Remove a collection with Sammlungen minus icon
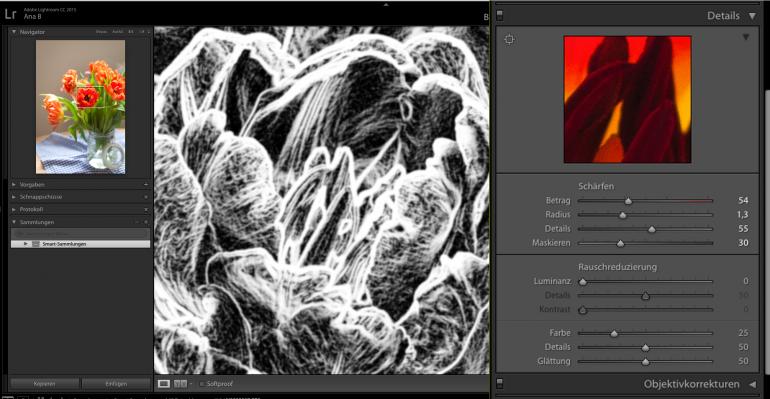 [x=138, y=222]
